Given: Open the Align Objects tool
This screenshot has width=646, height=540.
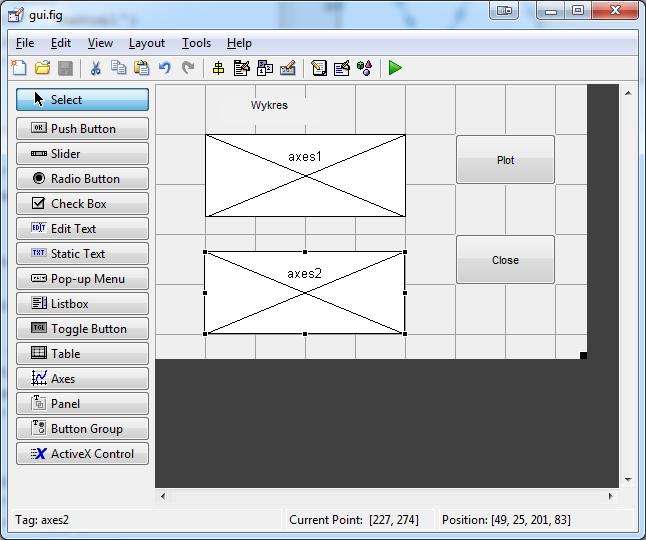Looking at the screenshot, I should [x=218, y=68].
